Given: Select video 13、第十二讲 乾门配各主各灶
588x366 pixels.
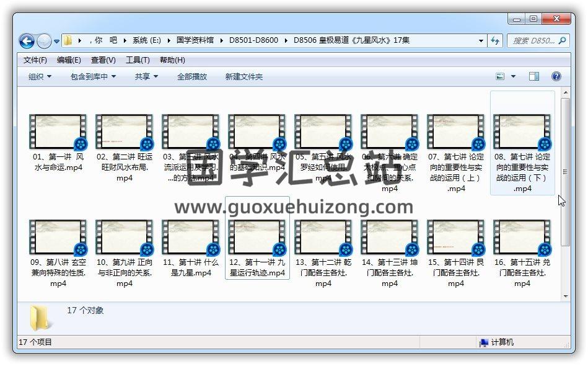Looking at the screenshot, I should [323, 254].
